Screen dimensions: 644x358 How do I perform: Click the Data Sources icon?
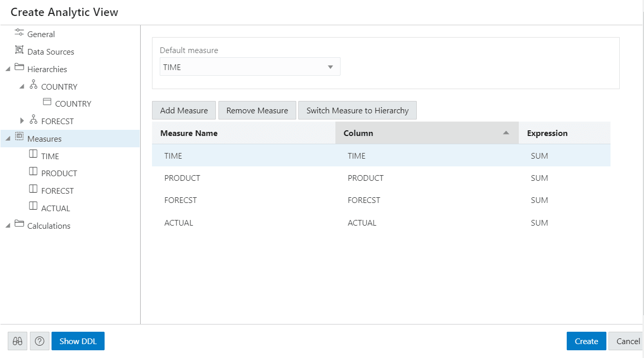click(x=19, y=51)
